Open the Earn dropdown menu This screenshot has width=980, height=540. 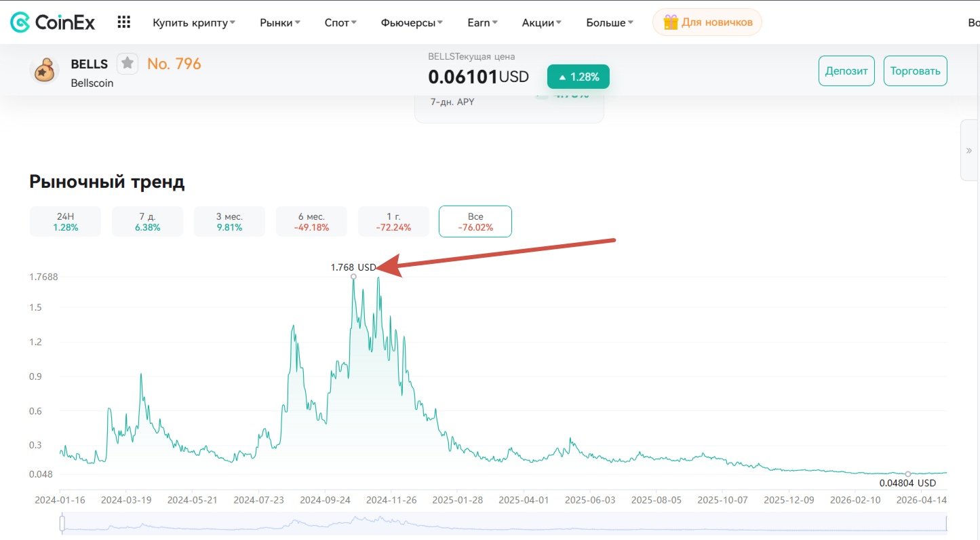tap(483, 22)
